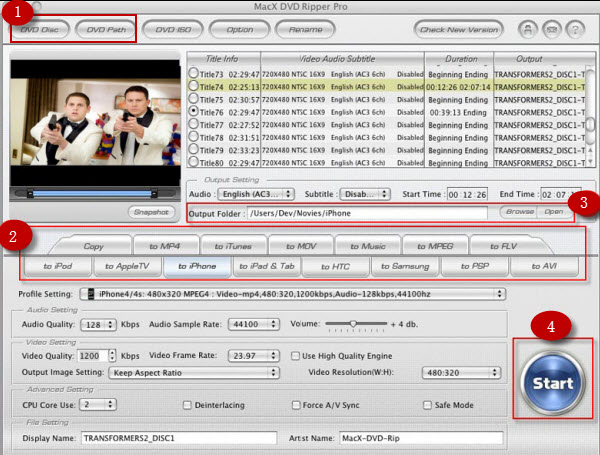The image size is (600, 455).
Task: Click the End Time field
Action: (x=561, y=194)
